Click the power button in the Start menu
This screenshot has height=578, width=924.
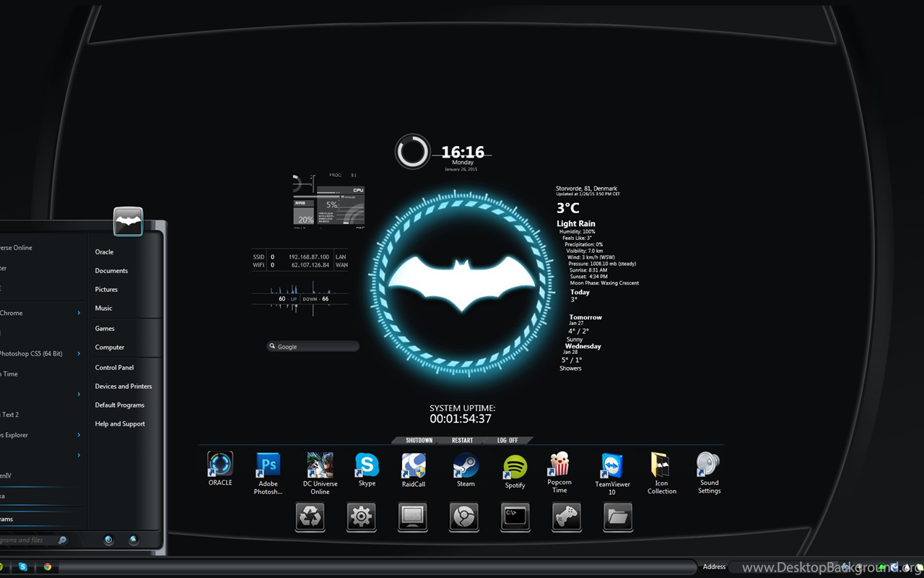(108, 540)
